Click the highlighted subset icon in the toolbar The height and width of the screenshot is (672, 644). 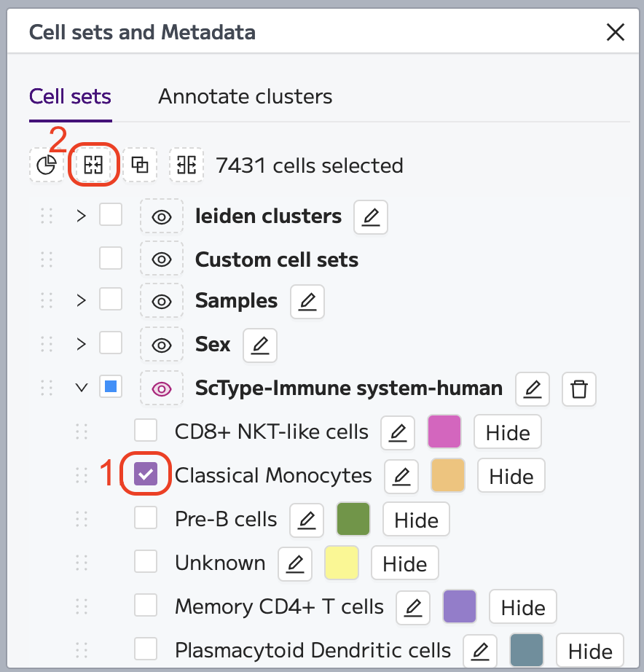(93, 165)
